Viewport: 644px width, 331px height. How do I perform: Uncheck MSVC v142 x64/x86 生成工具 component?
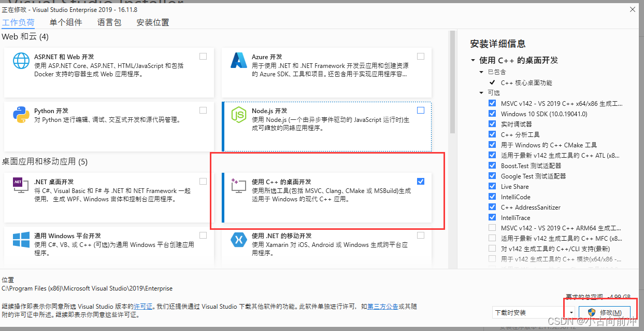point(492,103)
